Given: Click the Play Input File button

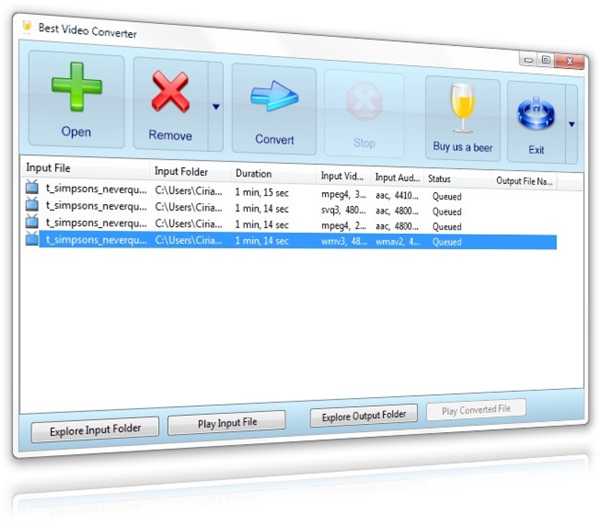Looking at the screenshot, I should (227, 423).
